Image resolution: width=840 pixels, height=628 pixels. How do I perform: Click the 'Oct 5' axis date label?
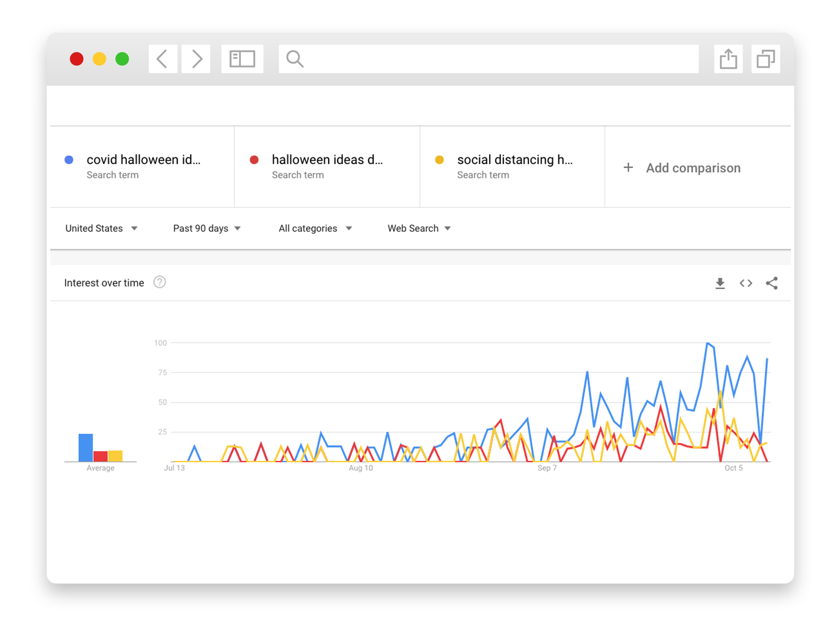tap(733, 468)
